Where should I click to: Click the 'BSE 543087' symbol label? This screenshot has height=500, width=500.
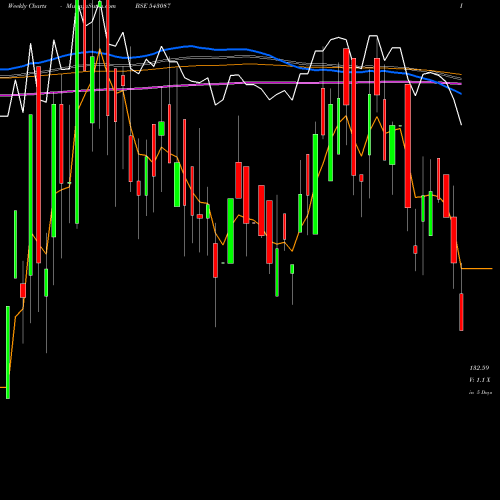[x=153, y=6]
